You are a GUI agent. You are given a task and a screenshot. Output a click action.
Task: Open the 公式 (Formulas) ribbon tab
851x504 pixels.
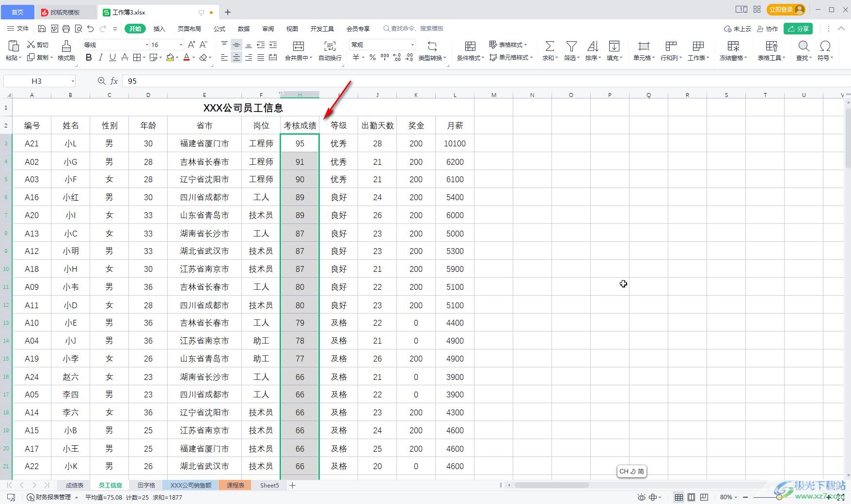click(220, 29)
